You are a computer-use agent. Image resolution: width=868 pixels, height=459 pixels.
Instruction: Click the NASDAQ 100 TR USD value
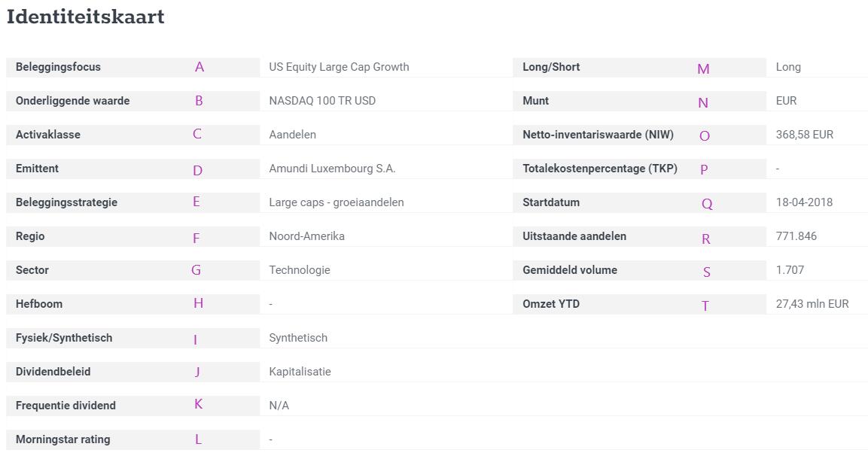coord(322,101)
